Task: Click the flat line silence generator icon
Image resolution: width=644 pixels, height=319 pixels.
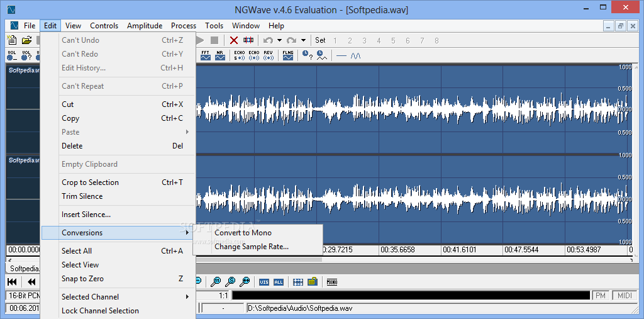Action: pyautogui.click(x=341, y=55)
